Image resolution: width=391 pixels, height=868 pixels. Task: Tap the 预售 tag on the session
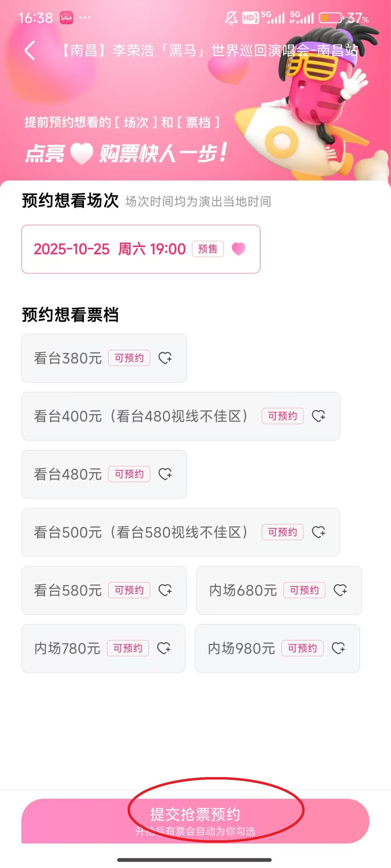click(208, 249)
